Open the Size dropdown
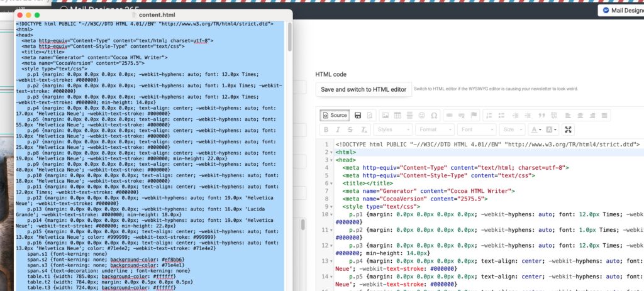The height and width of the screenshot is (291, 644). (513, 129)
